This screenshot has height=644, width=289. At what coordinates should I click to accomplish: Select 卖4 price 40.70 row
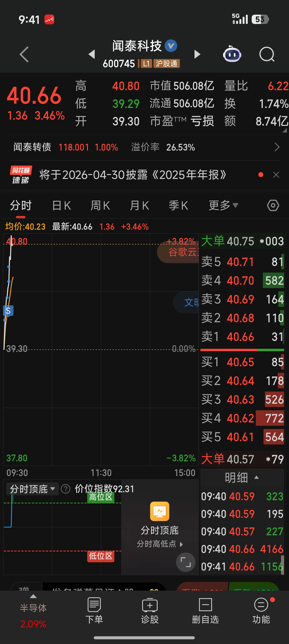242,281
